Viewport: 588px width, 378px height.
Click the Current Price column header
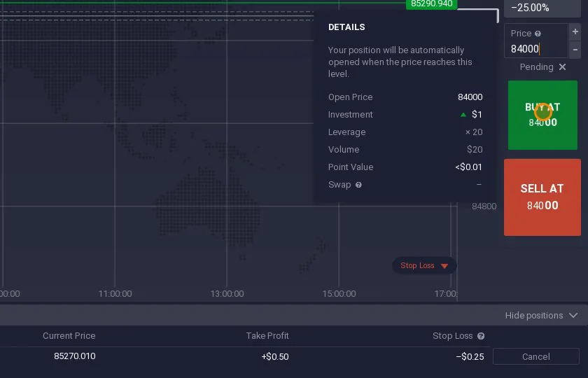pyautogui.click(x=69, y=335)
